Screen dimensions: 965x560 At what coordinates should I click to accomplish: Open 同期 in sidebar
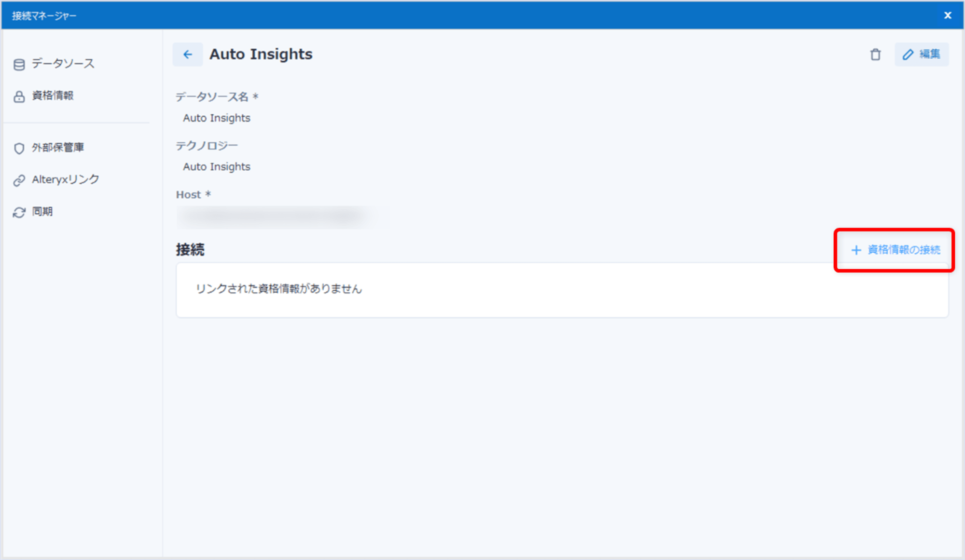pos(42,211)
